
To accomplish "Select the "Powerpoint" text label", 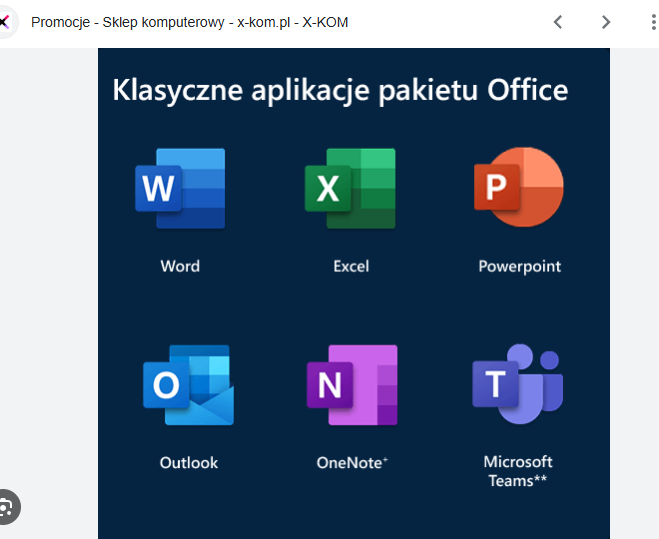I will pyautogui.click(x=519, y=266).
